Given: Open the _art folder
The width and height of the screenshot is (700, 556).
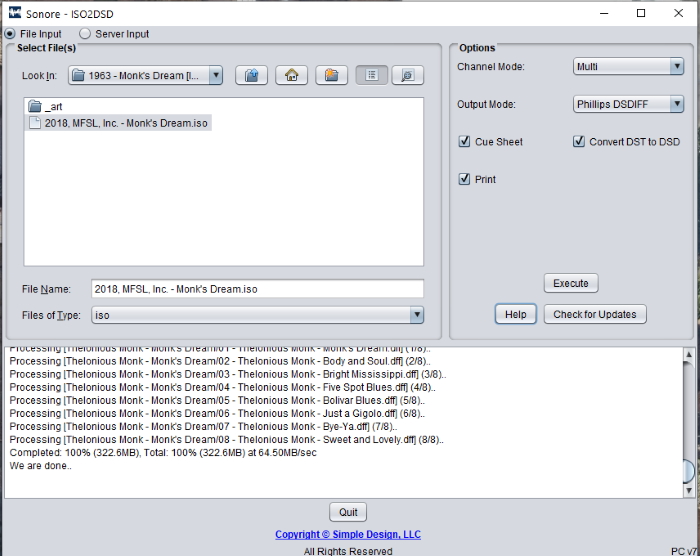Looking at the screenshot, I should pos(53,106).
